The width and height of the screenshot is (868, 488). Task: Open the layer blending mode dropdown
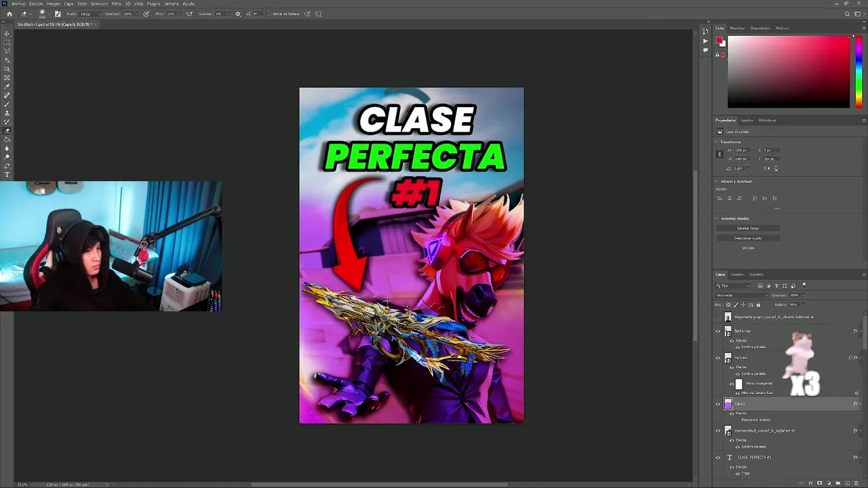tap(743, 296)
